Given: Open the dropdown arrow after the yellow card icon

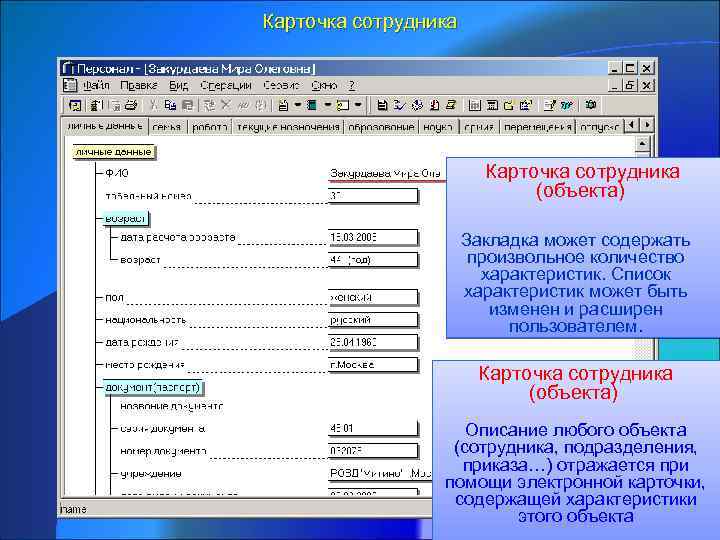Looking at the screenshot, I should 358,106.
